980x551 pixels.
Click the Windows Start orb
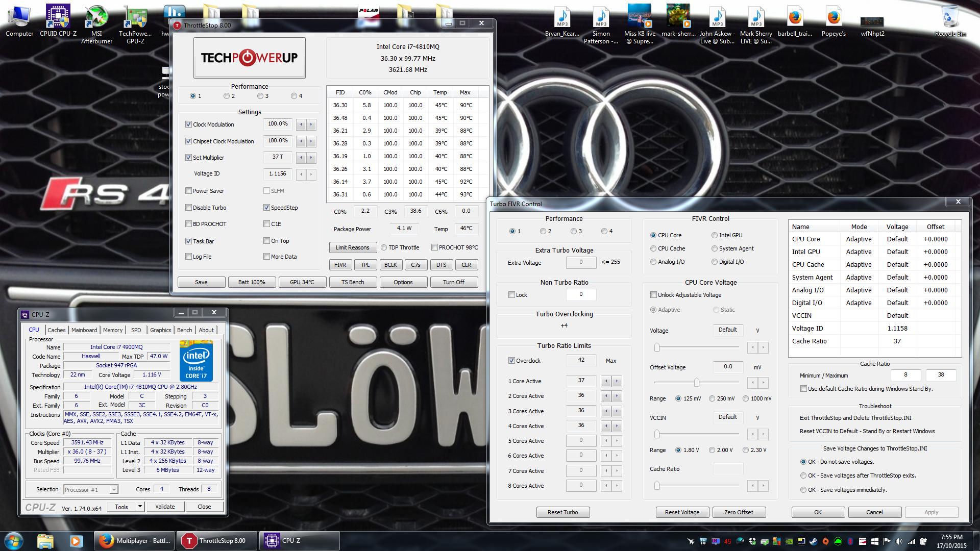point(14,541)
